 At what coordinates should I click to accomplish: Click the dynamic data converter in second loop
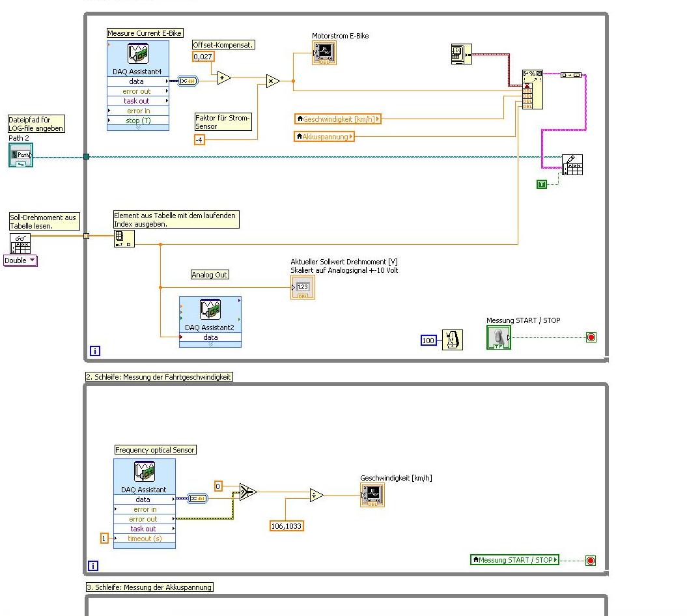tap(197, 499)
